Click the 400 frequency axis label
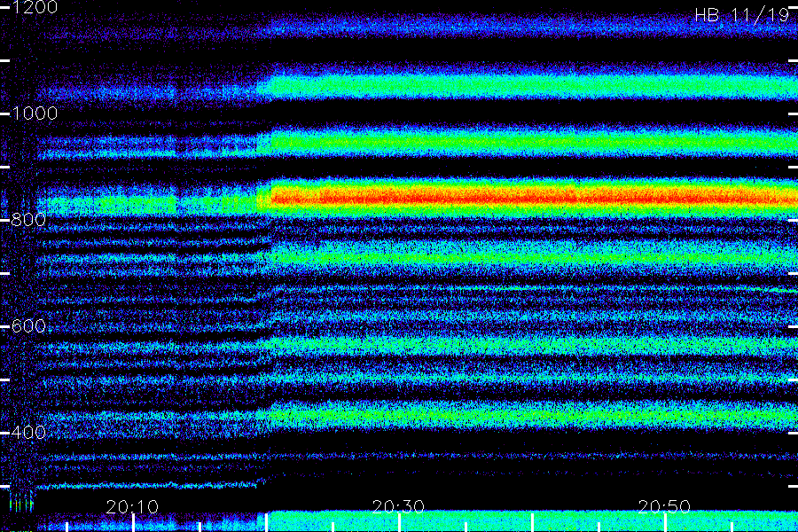Screen dimensions: 798x532 click(28, 432)
